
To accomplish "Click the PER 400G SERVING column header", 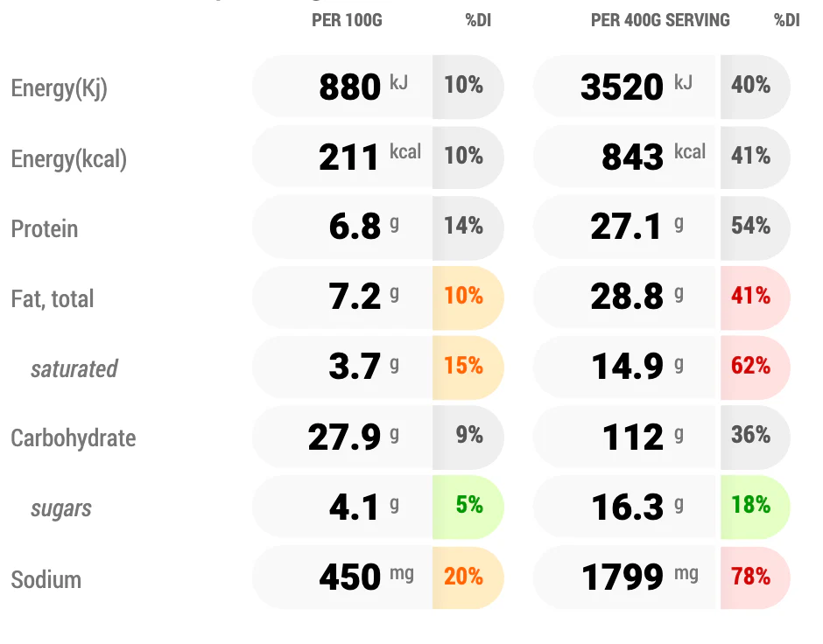I will click(660, 20).
